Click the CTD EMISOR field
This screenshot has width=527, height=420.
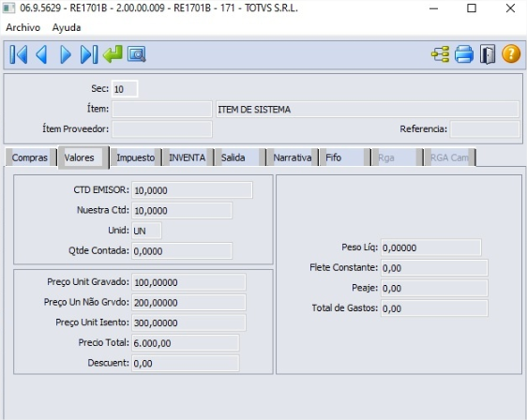pyautogui.click(x=192, y=190)
